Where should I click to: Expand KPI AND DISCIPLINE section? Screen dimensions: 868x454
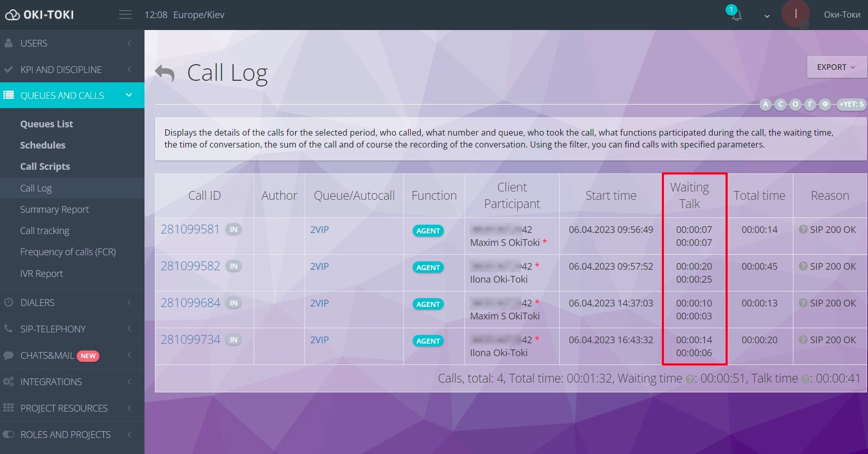(72, 69)
